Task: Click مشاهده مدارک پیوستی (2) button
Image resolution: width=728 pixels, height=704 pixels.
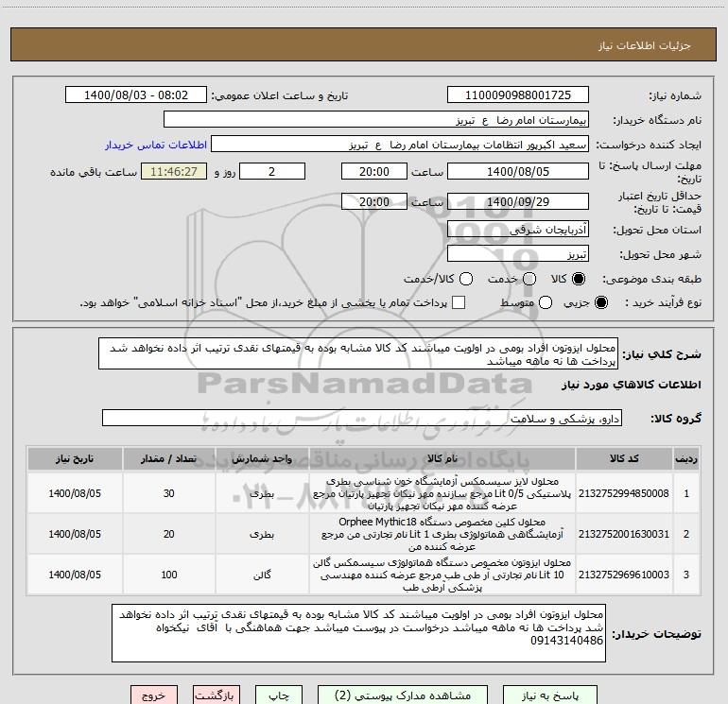Action: [403, 695]
